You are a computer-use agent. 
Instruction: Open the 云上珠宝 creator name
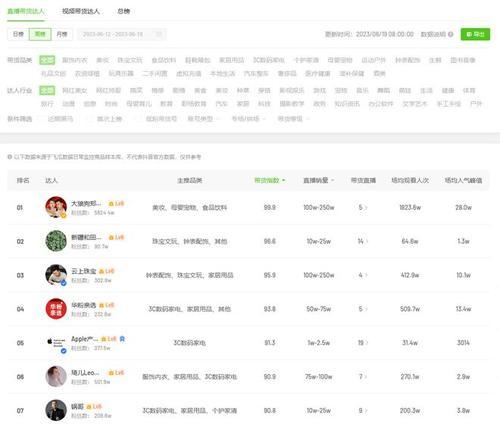pos(84,271)
